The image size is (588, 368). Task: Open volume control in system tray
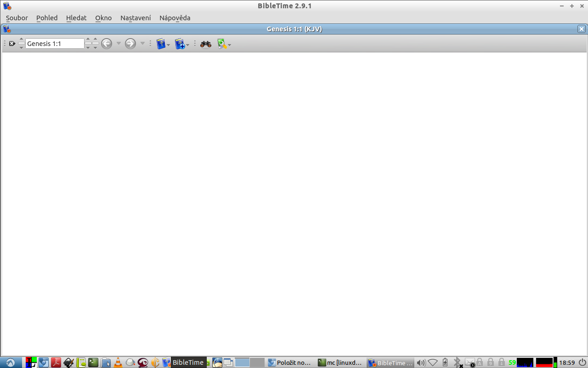[x=421, y=362]
